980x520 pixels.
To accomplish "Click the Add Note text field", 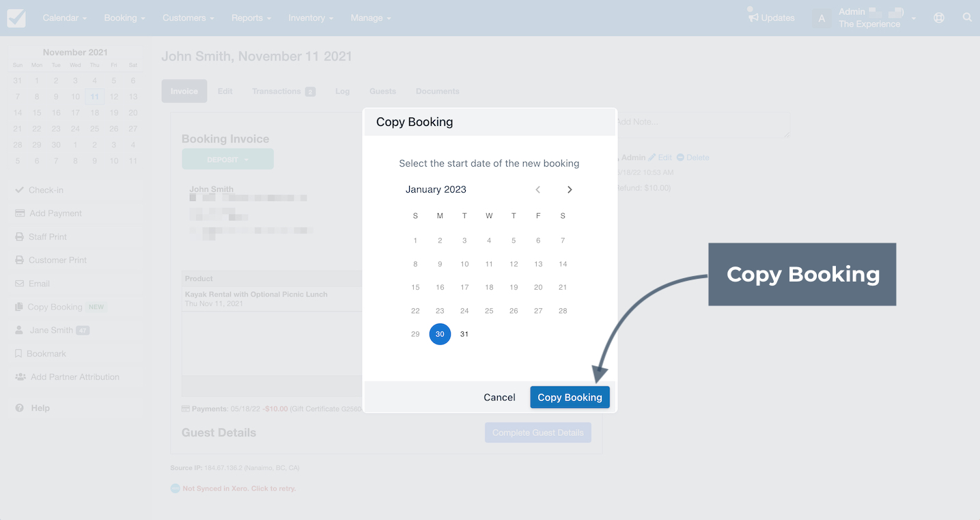I will pyautogui.click(x=703, y=125).
